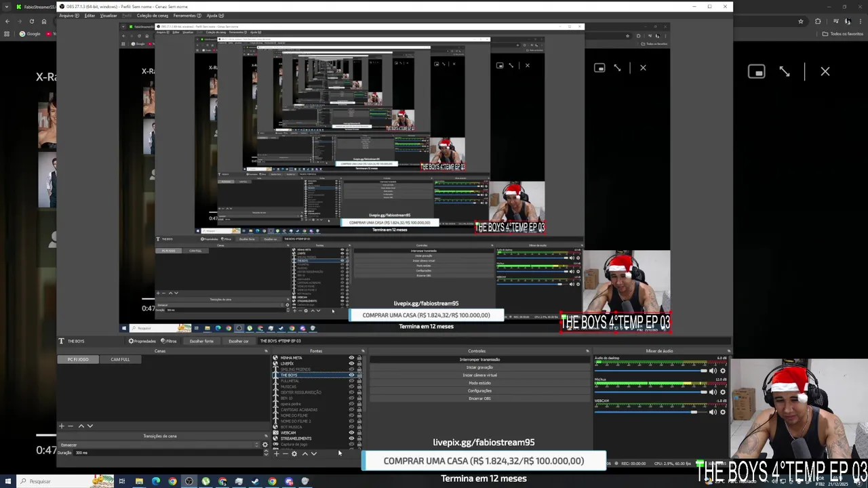The width and height of the screenshot is (868, 488).
Task: Open Áudio do desktop settings gear
Action: [x=723, y=371]
